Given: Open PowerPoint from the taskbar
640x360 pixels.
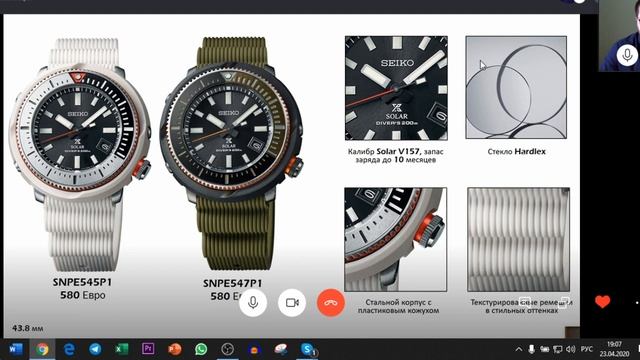Looking at the screenshot, I should pyautogui.click(x=175, y=349).
